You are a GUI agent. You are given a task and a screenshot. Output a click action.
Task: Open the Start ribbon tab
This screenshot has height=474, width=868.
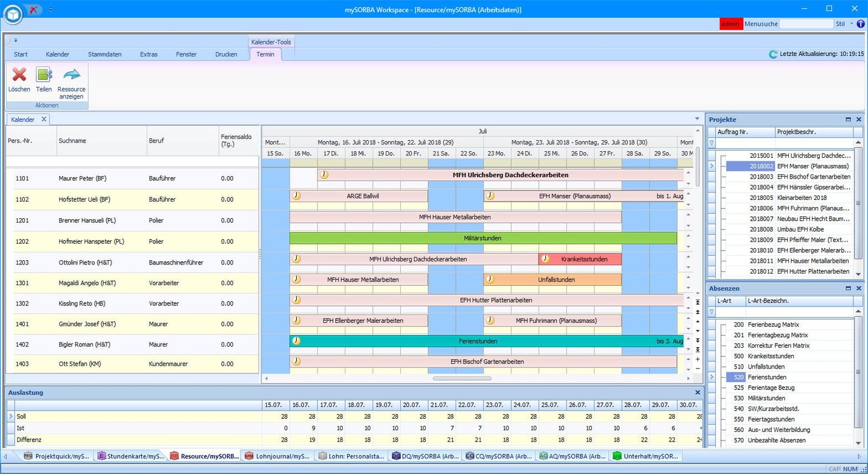point(21,54)
